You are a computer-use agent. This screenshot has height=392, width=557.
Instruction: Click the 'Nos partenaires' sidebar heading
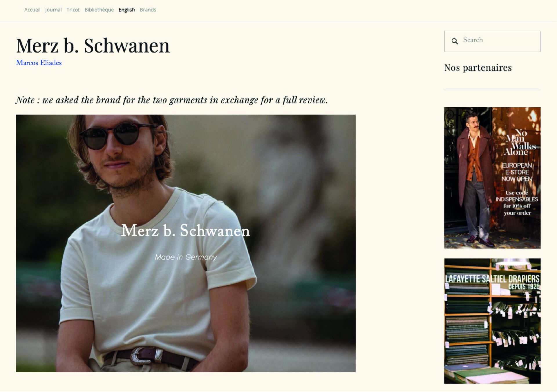coord(478,68)
